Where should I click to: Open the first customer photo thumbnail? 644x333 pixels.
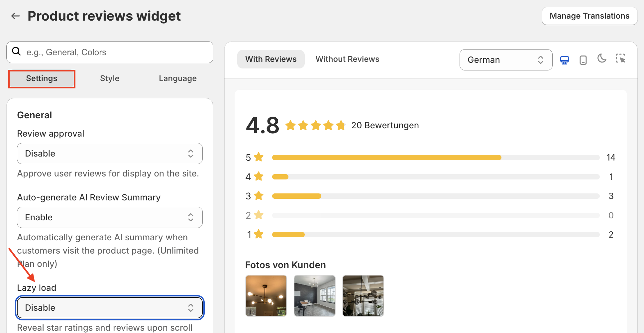pos(266,296)
